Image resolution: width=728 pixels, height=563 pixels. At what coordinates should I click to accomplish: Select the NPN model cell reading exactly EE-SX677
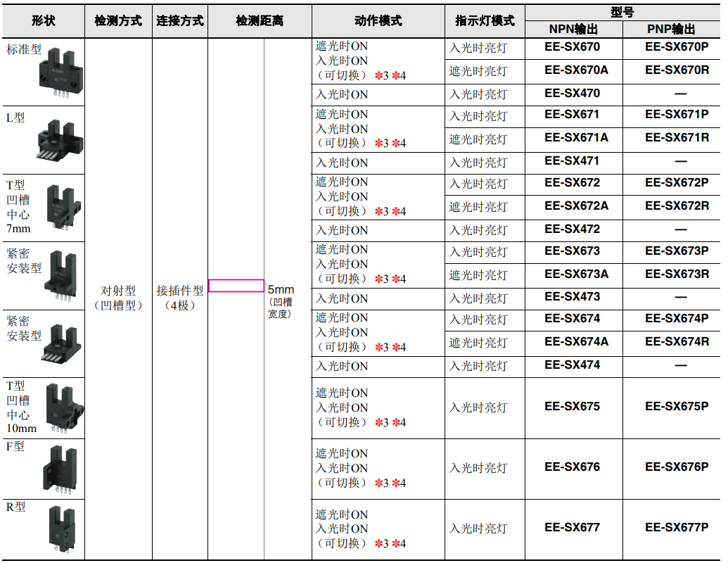(x=572, y=527)
